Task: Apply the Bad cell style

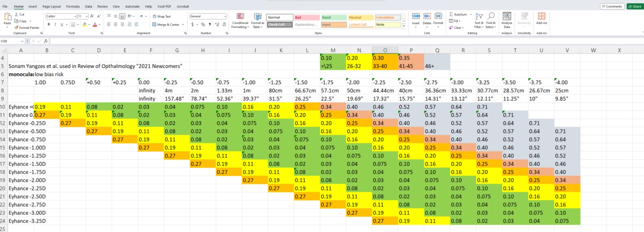Action: 306,17
